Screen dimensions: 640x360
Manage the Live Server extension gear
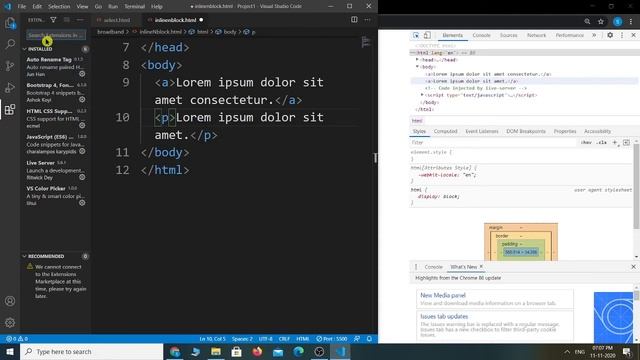82,177
